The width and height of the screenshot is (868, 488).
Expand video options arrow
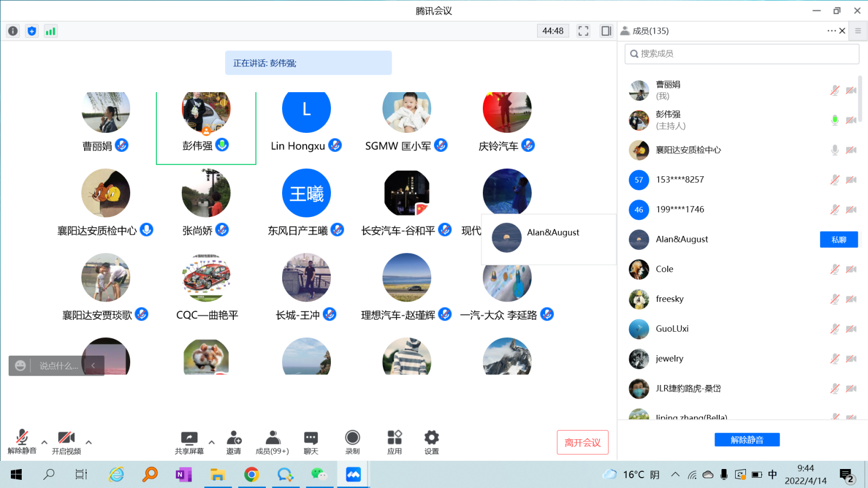point(88,442)
